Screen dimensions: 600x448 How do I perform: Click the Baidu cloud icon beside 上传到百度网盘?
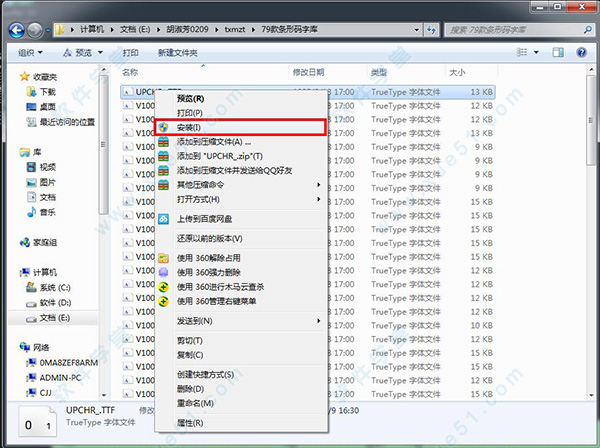pos(163,219)
